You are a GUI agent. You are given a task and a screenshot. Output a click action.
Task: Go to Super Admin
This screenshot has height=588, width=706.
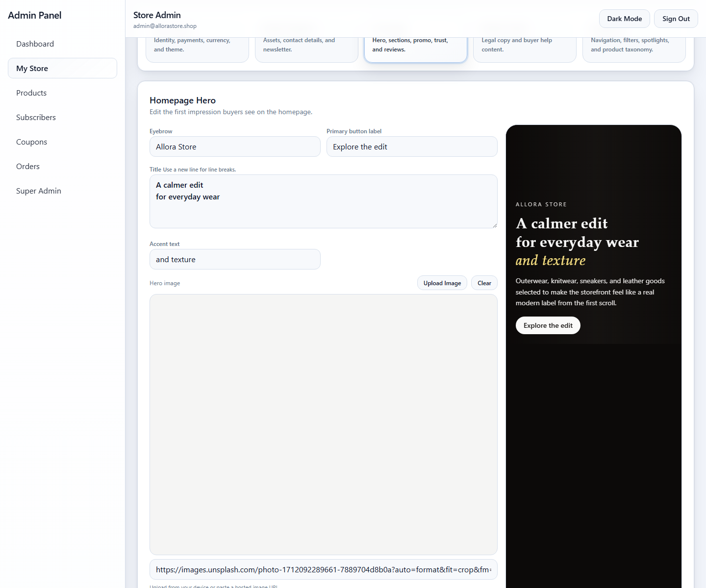pos(38,191)
